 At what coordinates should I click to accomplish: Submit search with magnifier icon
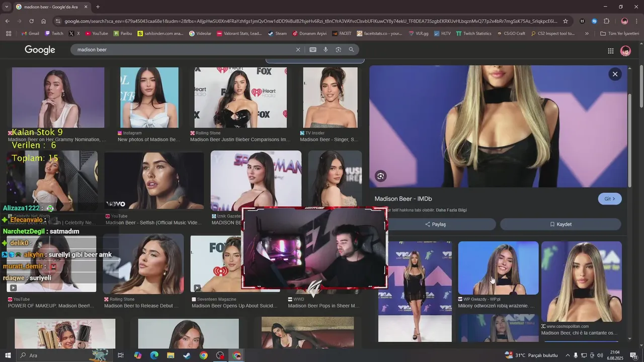pyautogui.click(x=351, y=50)
